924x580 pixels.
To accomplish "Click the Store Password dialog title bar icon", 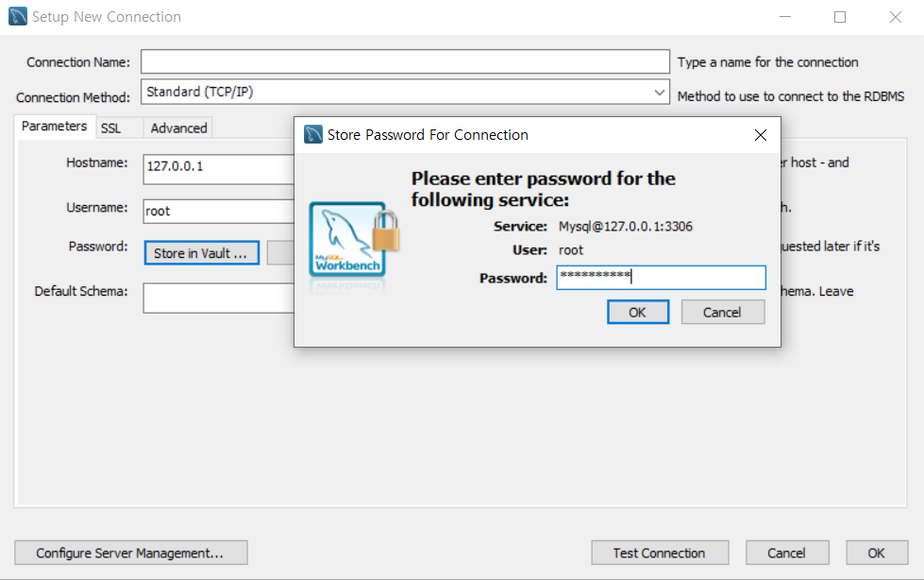I will pyautogui.click(x=311, y=134).
